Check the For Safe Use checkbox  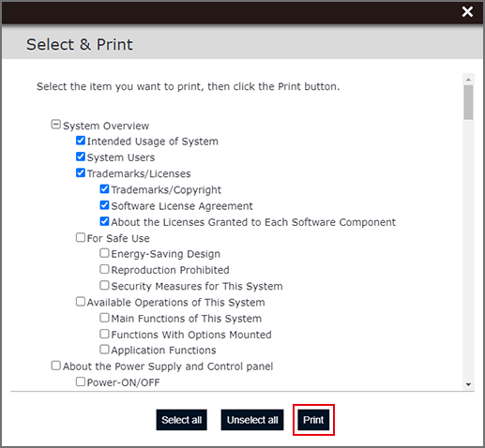click(x=81, y=237)
